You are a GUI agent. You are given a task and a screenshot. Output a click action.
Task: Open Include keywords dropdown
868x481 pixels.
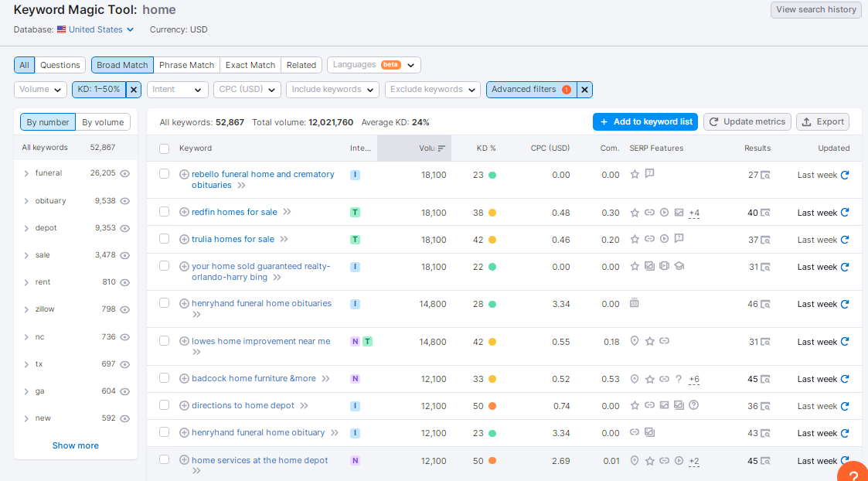coord(332,90)
